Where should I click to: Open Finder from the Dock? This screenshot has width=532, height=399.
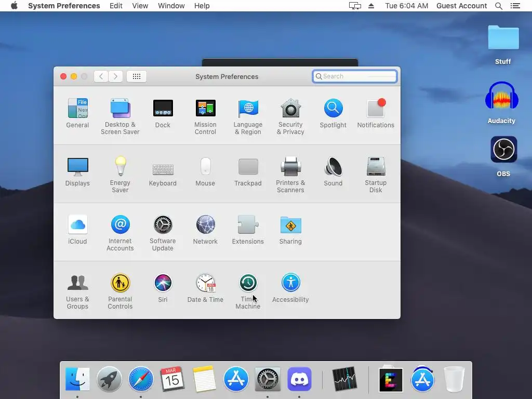tap(77, 379)
